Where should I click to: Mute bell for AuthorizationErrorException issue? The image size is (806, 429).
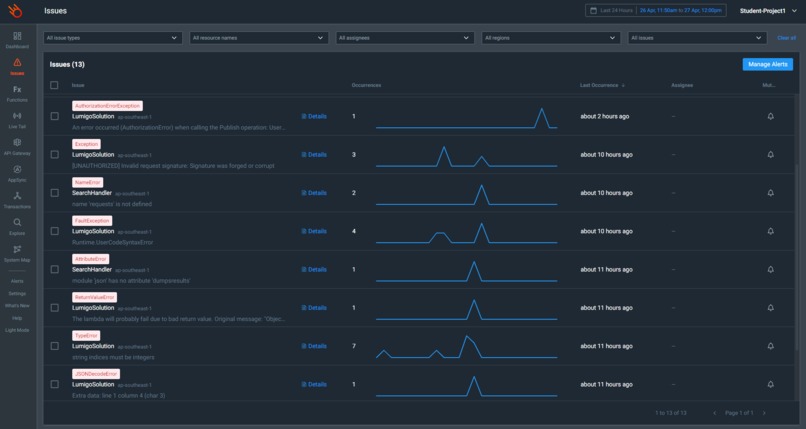[x=771, y=117]
